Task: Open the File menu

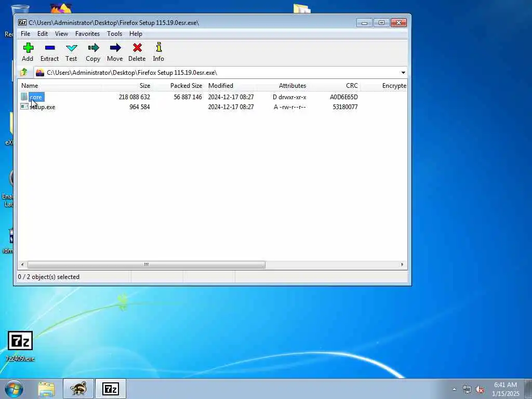Action: [x=25, y=34]
